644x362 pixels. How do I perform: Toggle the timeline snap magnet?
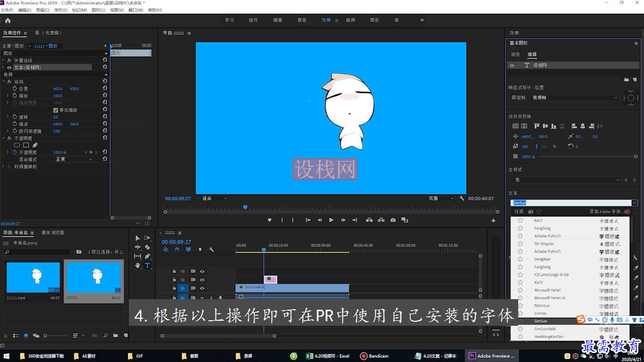177,249
